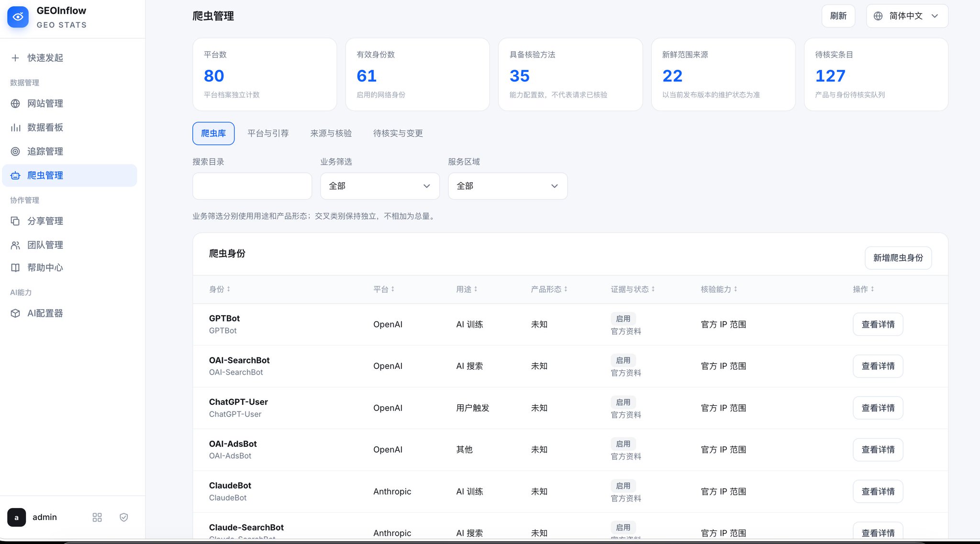Click the bar chart icon beside 数据看板
This screenshot has width=980, height=544.
point(15,127)
